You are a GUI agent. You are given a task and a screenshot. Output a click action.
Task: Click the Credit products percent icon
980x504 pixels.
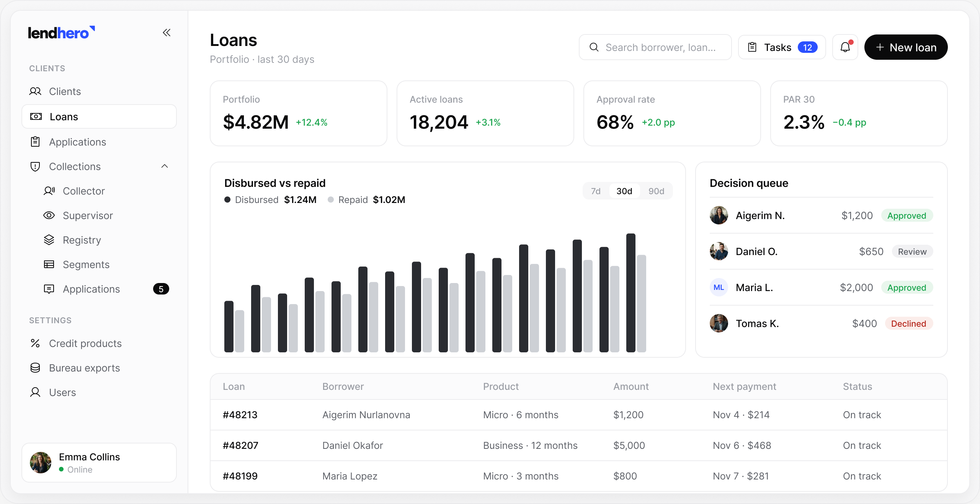35,343
